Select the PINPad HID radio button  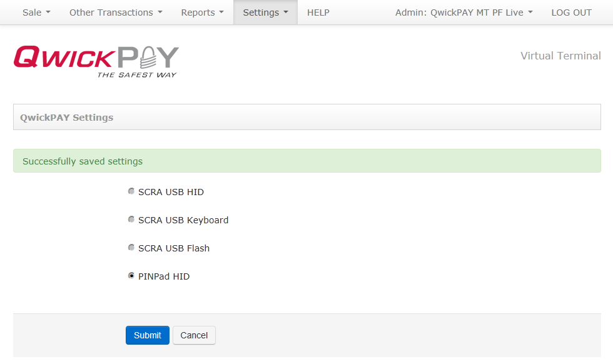click(x=131, y=275)
